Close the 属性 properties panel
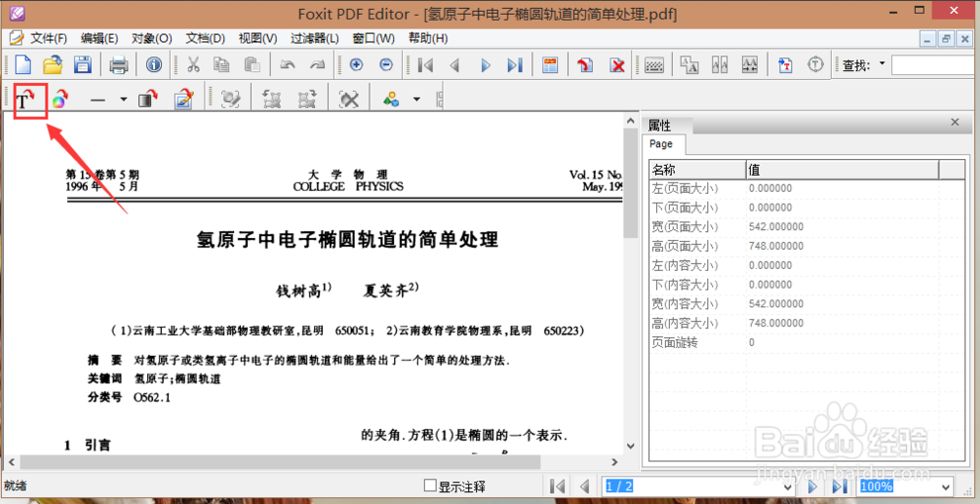980x504 pixels. tap(954, 122)
